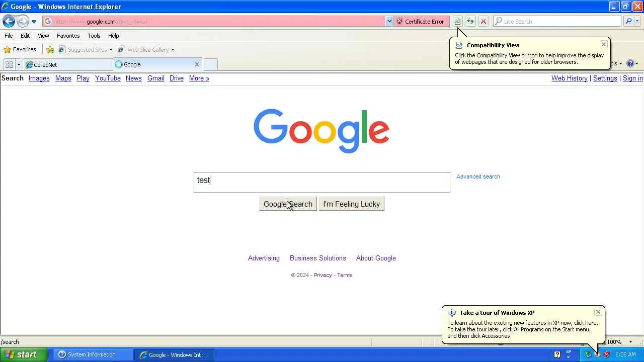
Task: Click the Safely Remove Hardware tray icon
Action: pyautogui.click(x=588, y=354)
